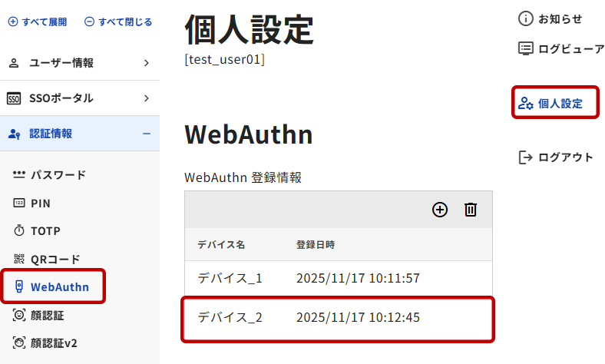The height and width of the screenshot is (364, 605).
Task: Click the ログビューア log viewer icon
Action: pos(526,48)
